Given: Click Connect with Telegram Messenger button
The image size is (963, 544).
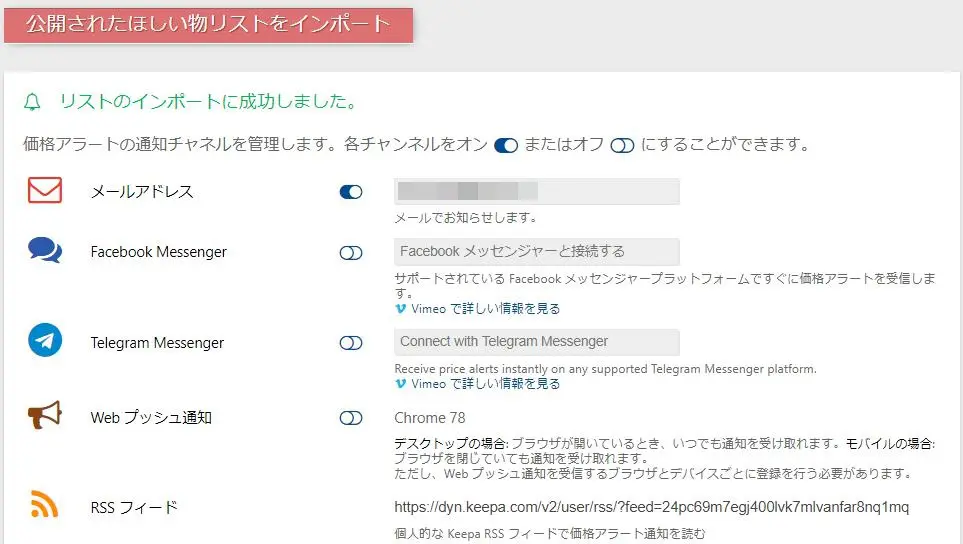Looking at the screenshot, I should pyautogui.click(x=537, y=342).
